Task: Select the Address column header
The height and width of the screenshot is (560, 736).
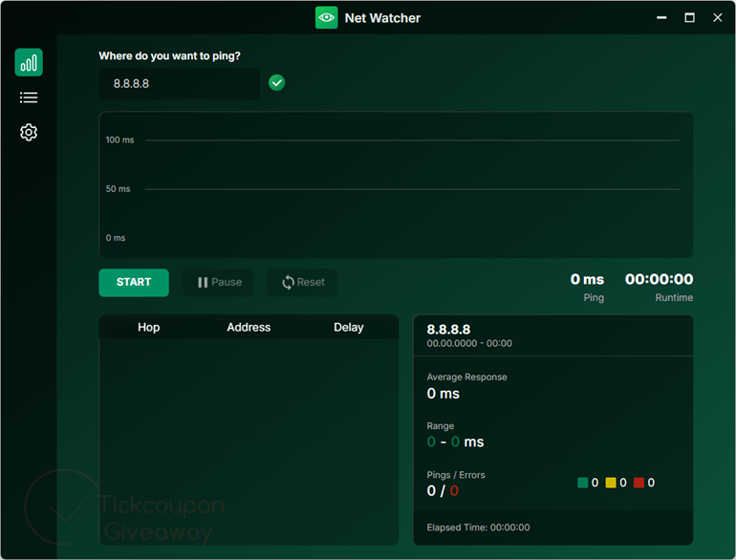Action: (x=249, y=327)
